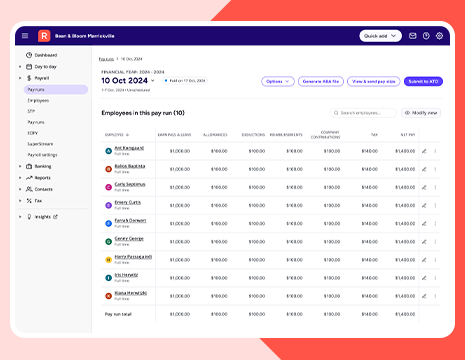Image resolution: width=465 pixels, height=360 pixels.
Task: Open the 10 Oct 2024 date chevron
Action: 153,81
